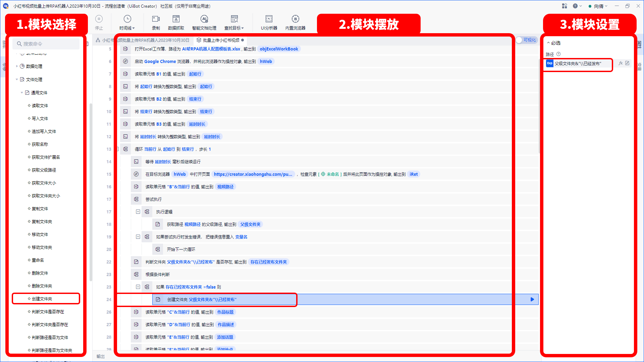
Task: Select the 读取文件 command
Action: [x=40, y=106]
